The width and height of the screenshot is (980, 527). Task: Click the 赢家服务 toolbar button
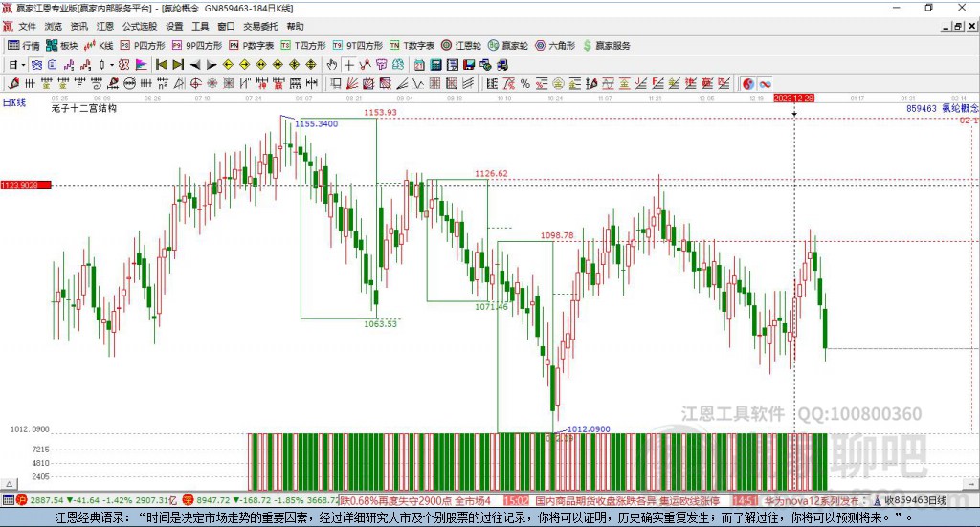(x=607, y=45)
